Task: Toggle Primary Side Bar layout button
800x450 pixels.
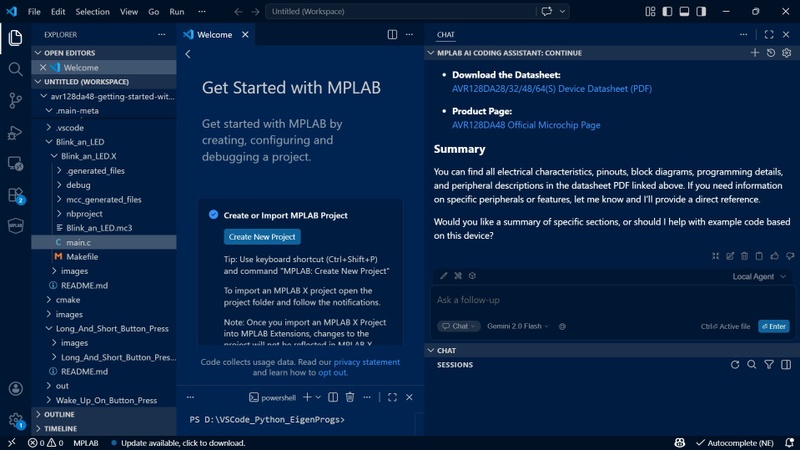Action: click(667, 11)
